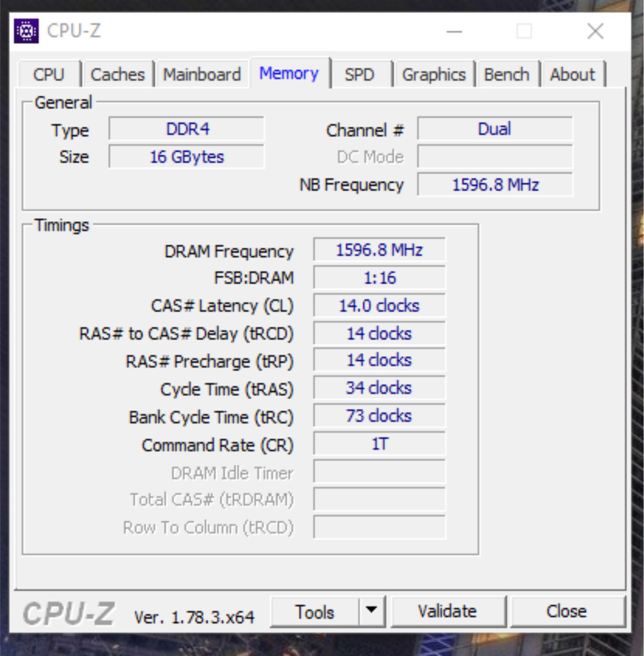Click the RAS# Precharge (tRP) label
The width and height of the screenshot is (644, 656).
tap(209, 362)
